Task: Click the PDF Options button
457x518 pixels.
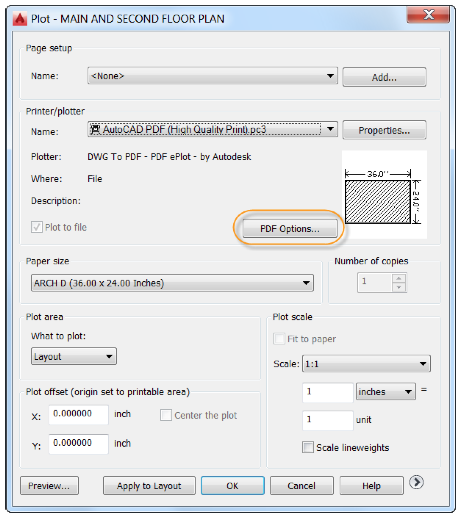Action: click(290, 229)
